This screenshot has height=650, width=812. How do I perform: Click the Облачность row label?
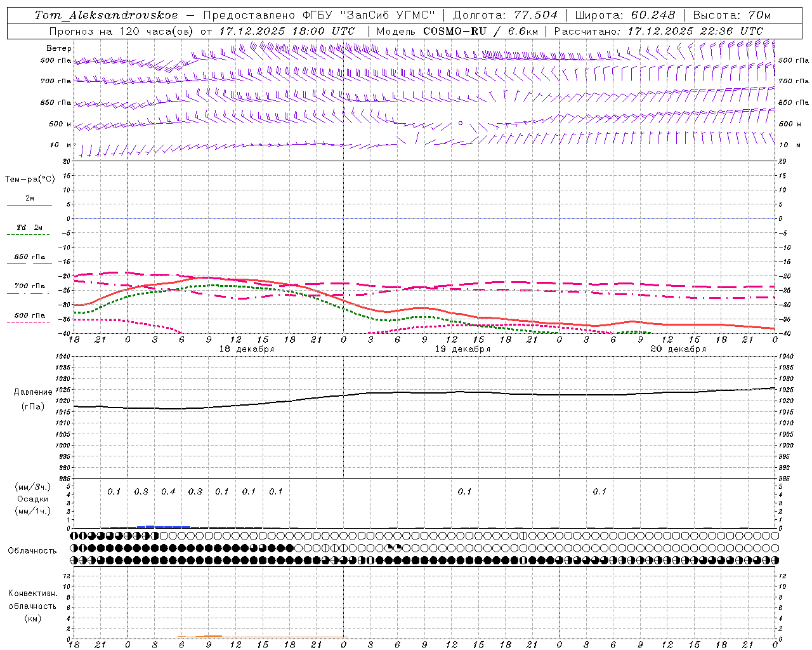(x=32, y=550)
